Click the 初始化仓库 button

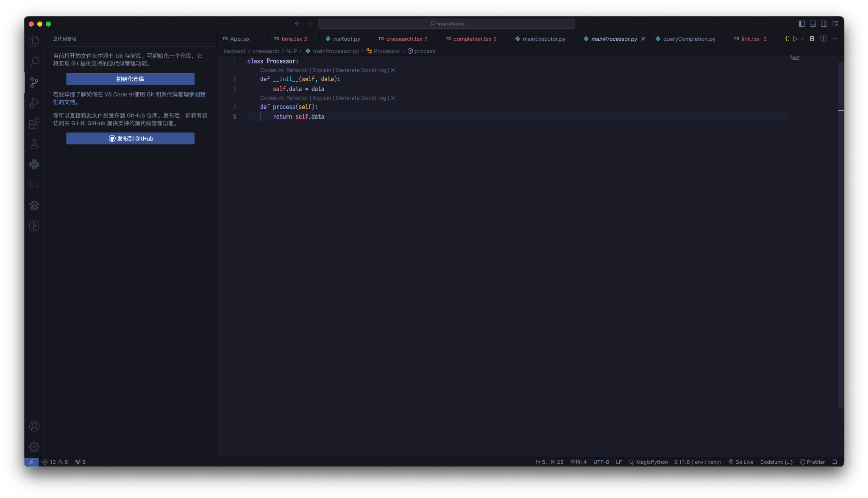[130, 79]
